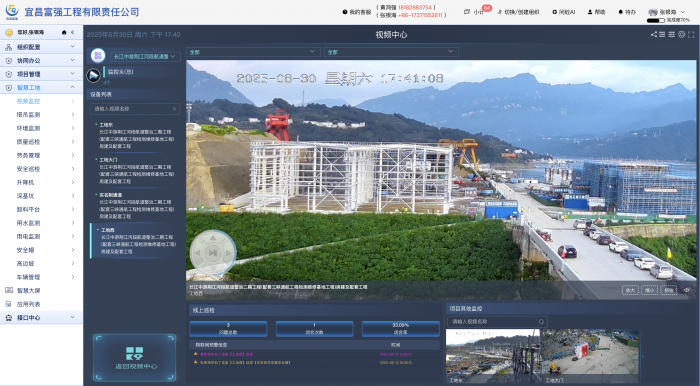Click the round camera icon beside 监控头(总)
The image size is (700, 386).
[x=93, y=75]
